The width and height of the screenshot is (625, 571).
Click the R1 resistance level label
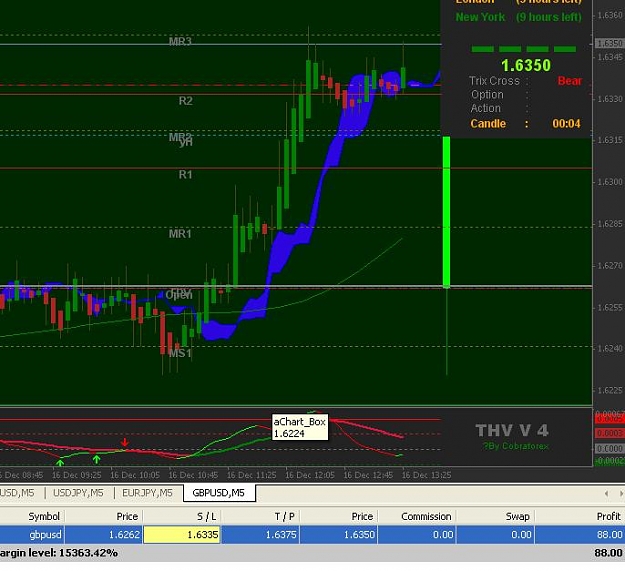pos(185,175)
